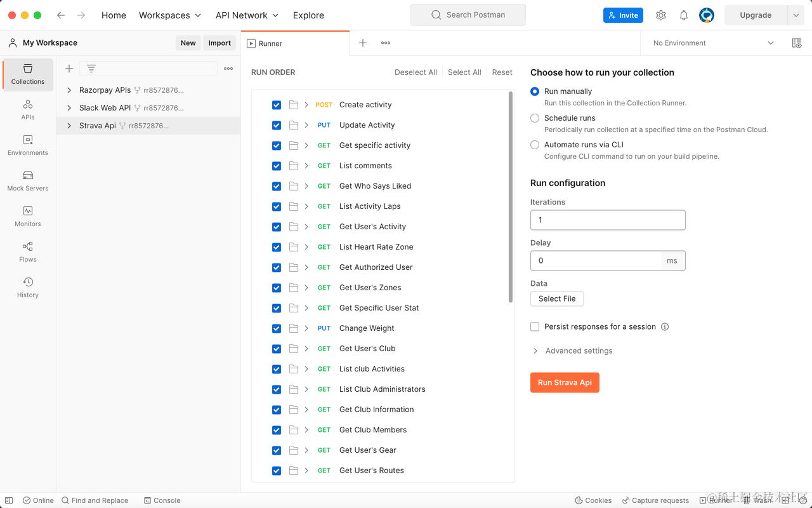This screenshot has width=812, height=508.
Task: Click the run order list scrollbar
Action: pos(511,197)
